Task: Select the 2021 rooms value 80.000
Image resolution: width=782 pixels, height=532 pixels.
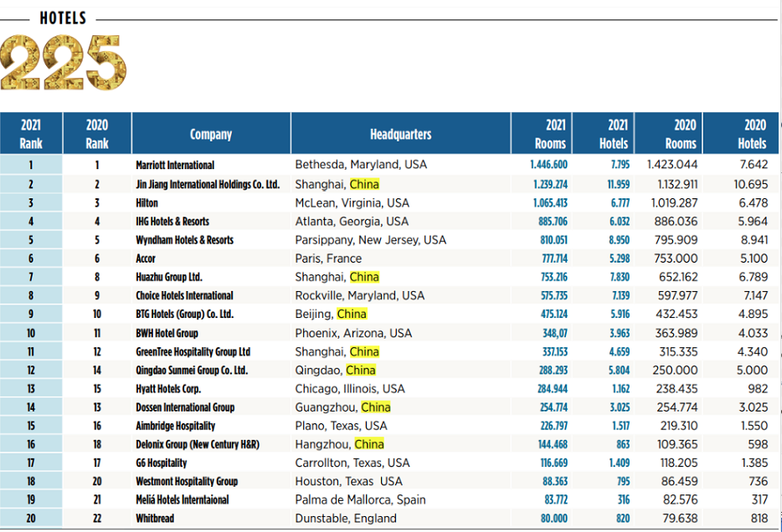Action: [x=554, y=519]
